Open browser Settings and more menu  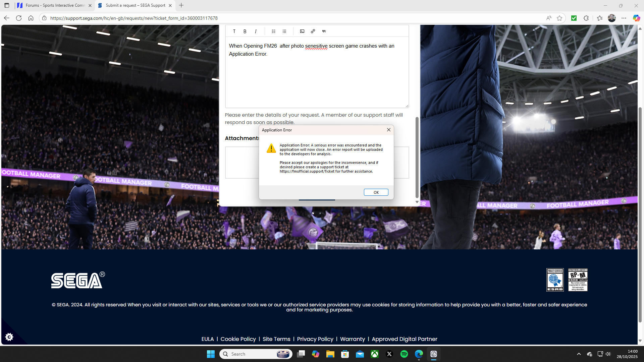624,18
